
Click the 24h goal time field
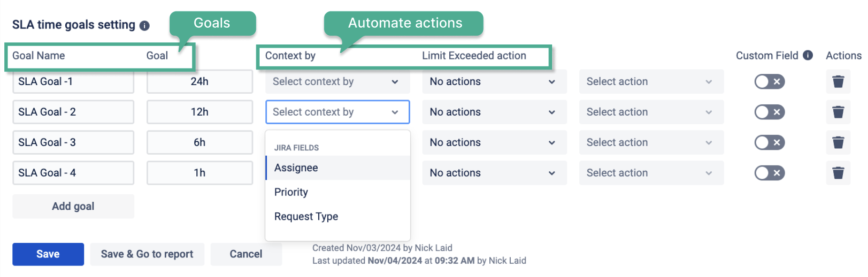[200, 82]
